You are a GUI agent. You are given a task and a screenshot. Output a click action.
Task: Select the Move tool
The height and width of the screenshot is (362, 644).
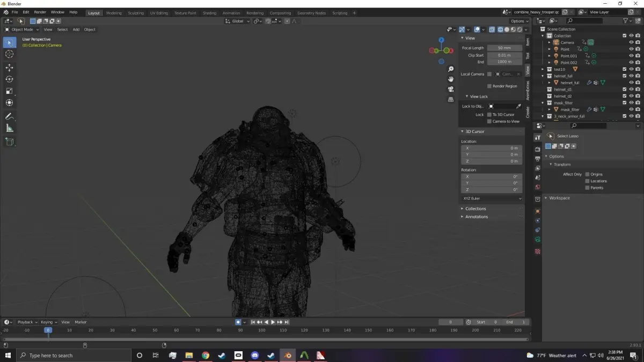tap(9, 68)
